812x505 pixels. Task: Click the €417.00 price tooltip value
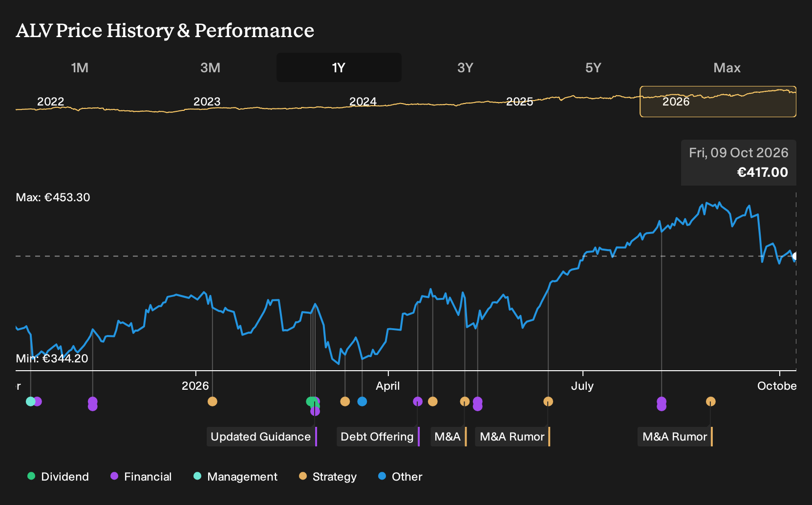tap(763, 172)
